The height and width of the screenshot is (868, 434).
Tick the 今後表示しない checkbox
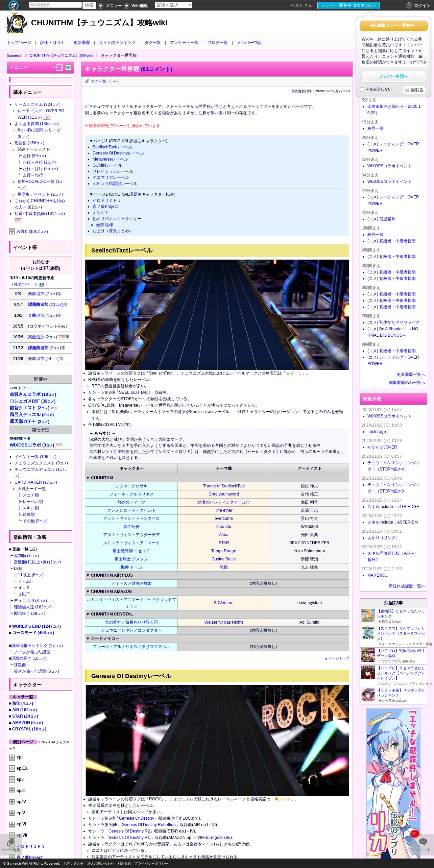coord(362,90)
